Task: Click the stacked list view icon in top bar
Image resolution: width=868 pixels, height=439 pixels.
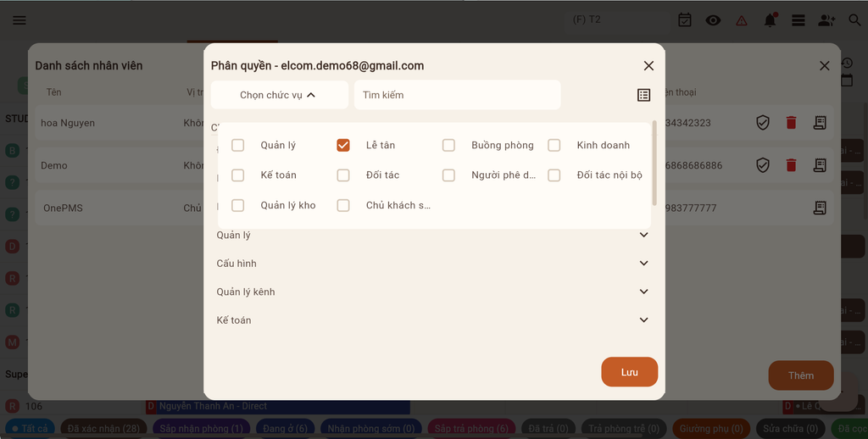Action: (798, 20)
